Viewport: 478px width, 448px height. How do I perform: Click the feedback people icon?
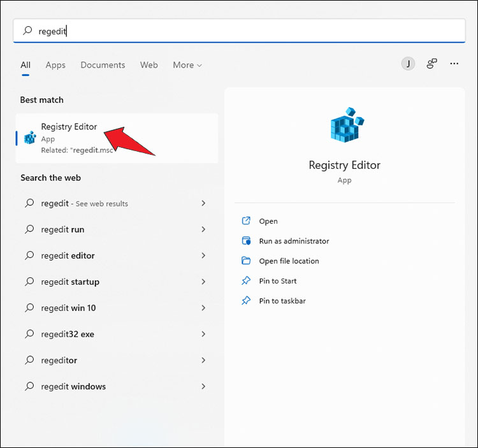[x=431, y=64]
